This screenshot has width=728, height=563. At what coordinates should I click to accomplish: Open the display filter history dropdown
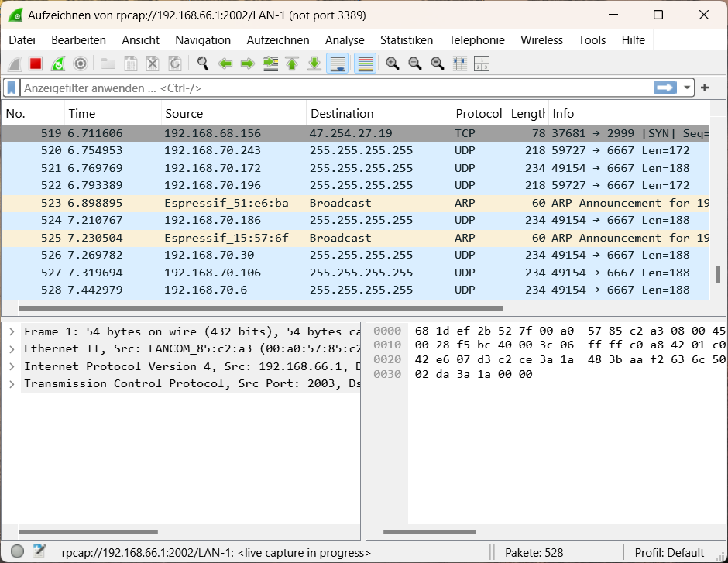tap(686, 87)
